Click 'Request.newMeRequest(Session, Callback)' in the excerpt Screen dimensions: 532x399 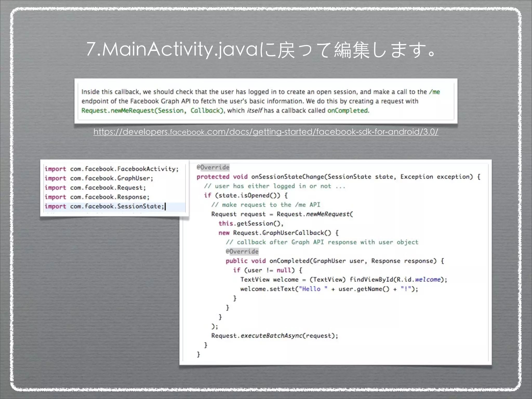[x=152, y=111]
